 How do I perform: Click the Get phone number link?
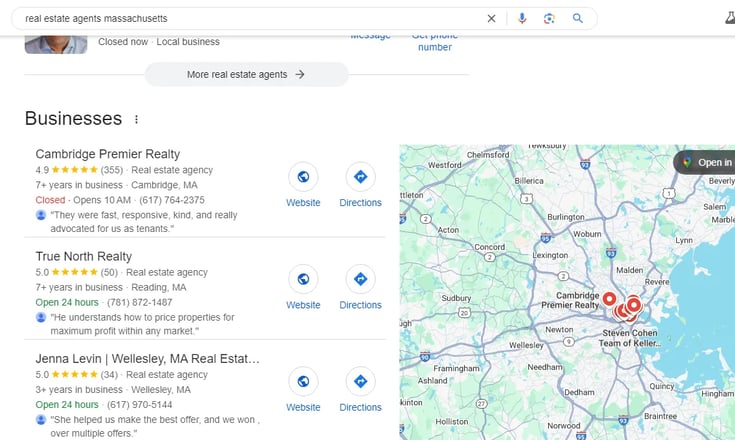tap(435, 41)
